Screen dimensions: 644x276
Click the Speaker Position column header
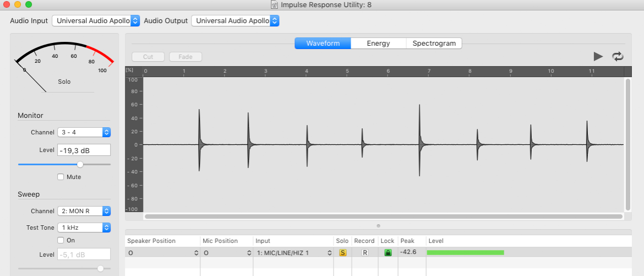click(x=151, y=241)
